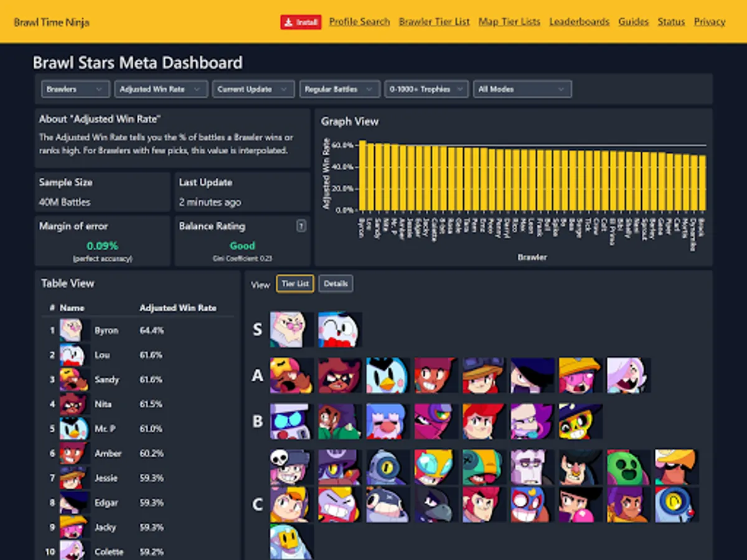Open the Profile Search link

click(x=359, y=21)
